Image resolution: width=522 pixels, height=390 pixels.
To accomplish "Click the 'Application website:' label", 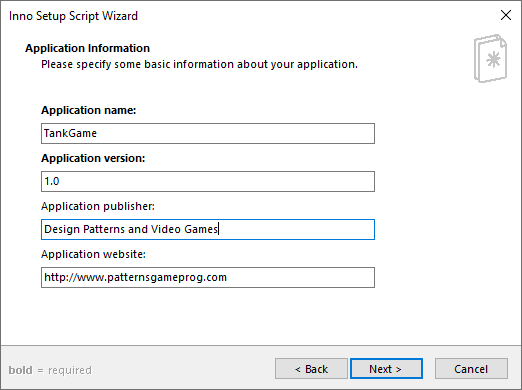I will coord(93,254).
